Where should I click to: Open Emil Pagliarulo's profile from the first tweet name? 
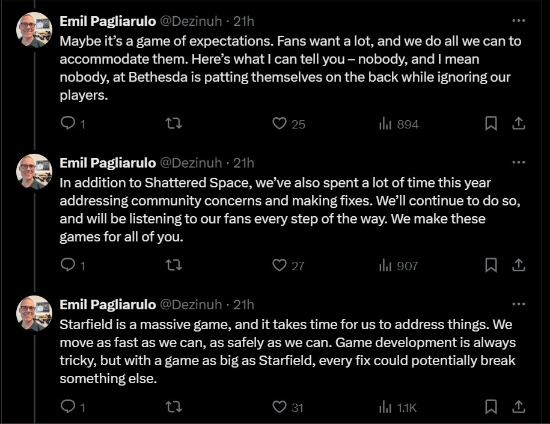tap(108, 21)
